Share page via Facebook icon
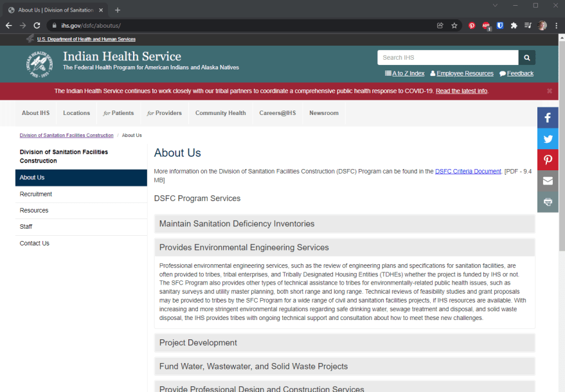 [548, 118]
